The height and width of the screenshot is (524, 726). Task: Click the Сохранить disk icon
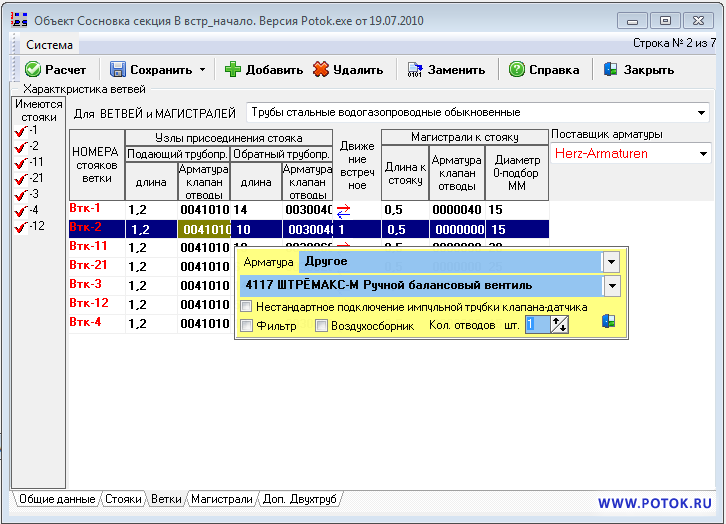[118, 70]
